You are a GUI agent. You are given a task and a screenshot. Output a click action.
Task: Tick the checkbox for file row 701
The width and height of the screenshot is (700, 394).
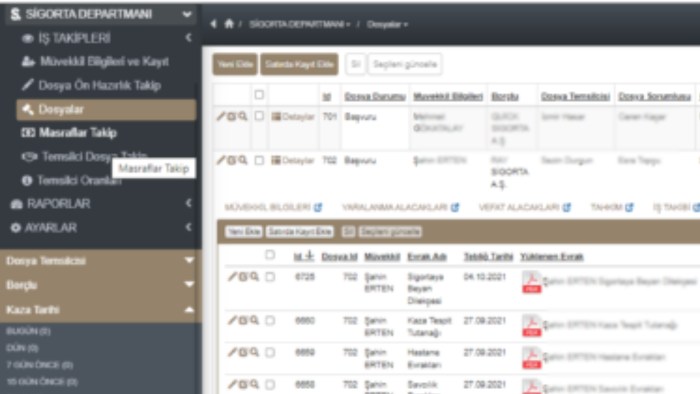[259, 116]
